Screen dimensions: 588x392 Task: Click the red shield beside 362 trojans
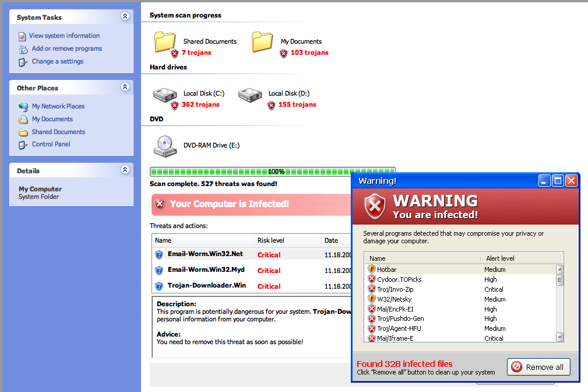(x=175, y=106)
